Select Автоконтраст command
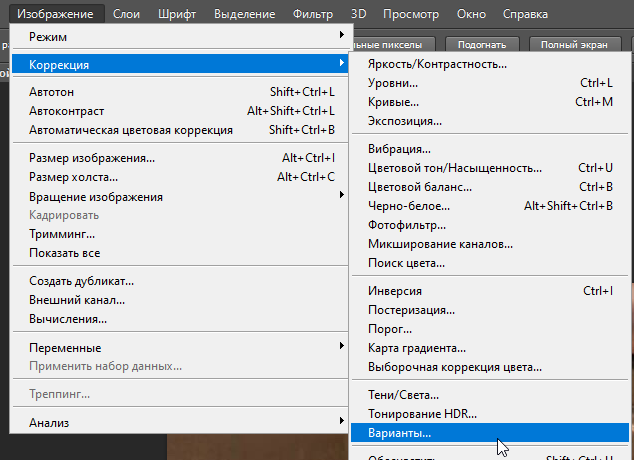This screenshot has width=634, height=460. click(x=67, y=111)
